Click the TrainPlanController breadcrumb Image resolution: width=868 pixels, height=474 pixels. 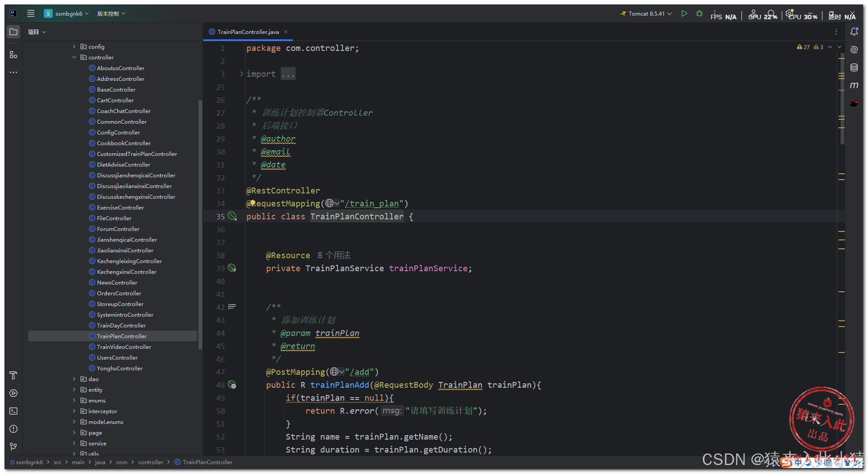(x=203, y=462)
